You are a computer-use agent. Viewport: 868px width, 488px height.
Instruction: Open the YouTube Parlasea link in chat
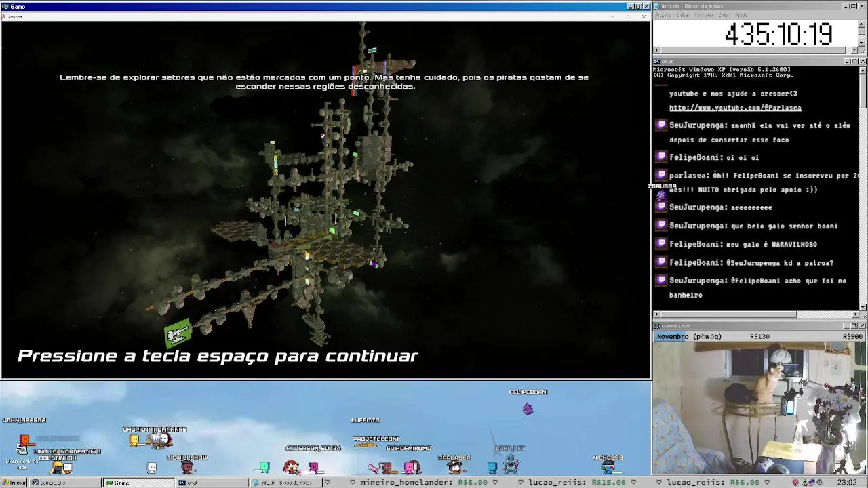coord(735,108)
